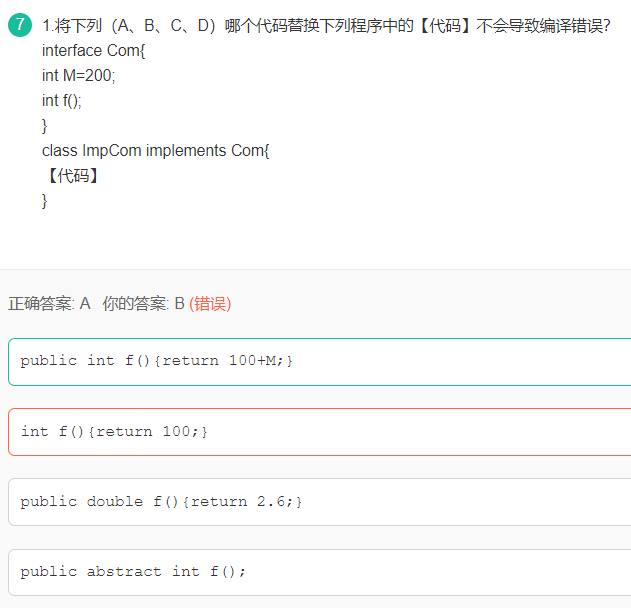
Task: Select option 'public int f(){return 100+M;}'
Action: (320, 362)
